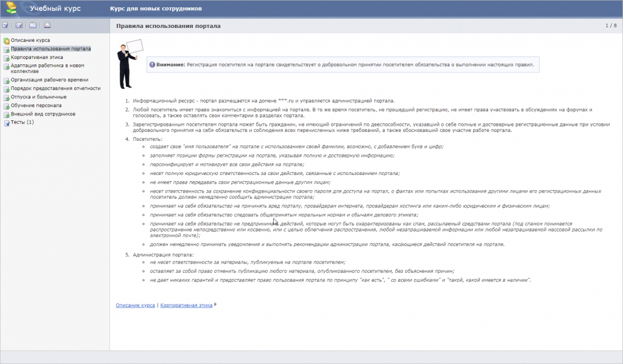Click the Курс для новых сотрудников heading

coord(156,9)
